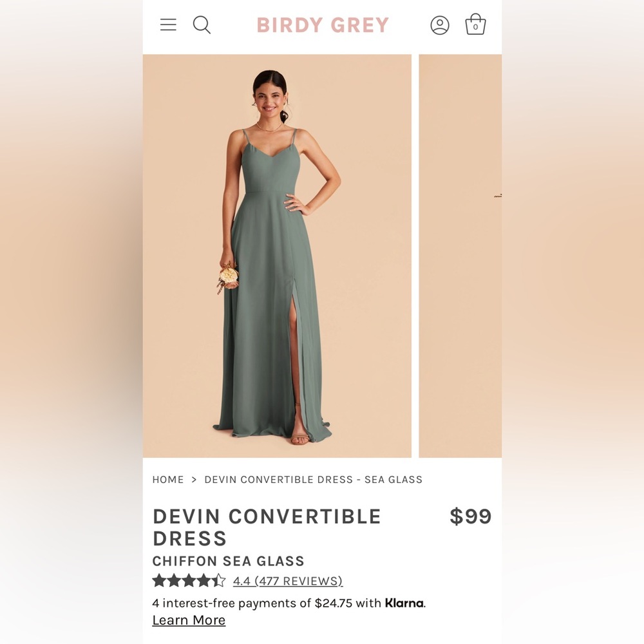This screenshot has height=644, width=644.
Task: Open the main dress product photo
Action: click(276, 258)
